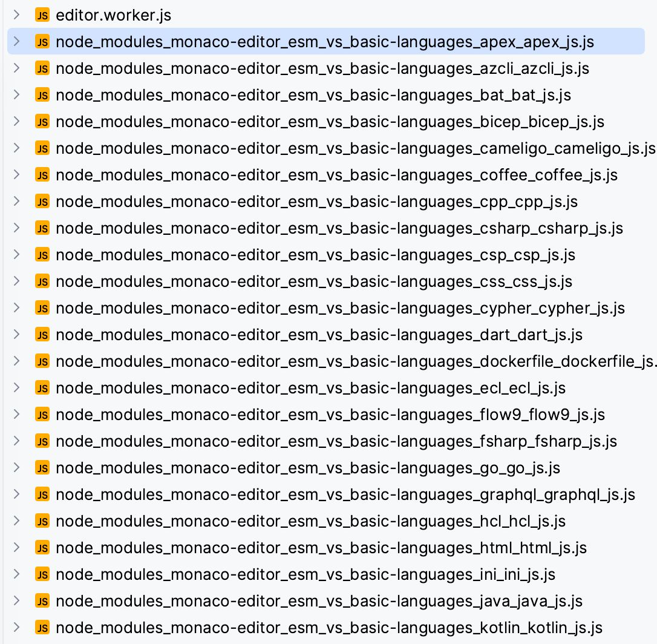Image resolution: width=657 pixels, height=644 pixels.
Task: Select file name ending azcli_azcli_js.js
Action: coord(322,69)
